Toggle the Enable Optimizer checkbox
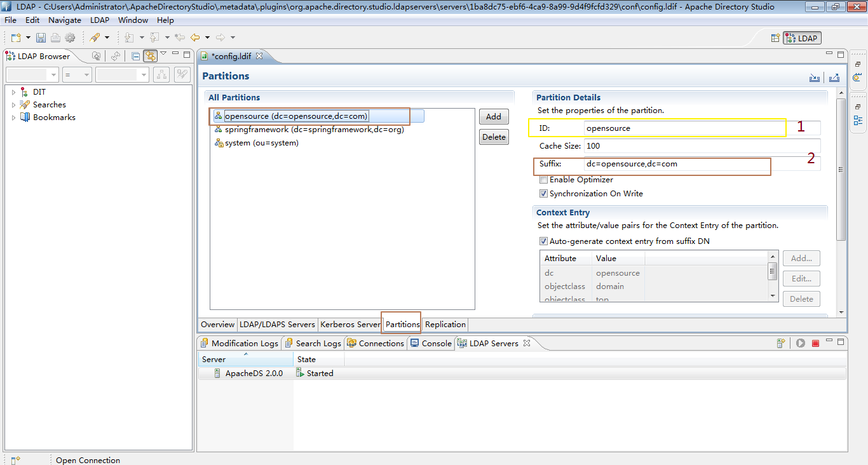This screenshot has height=465, width=868. tap(543, 180)
